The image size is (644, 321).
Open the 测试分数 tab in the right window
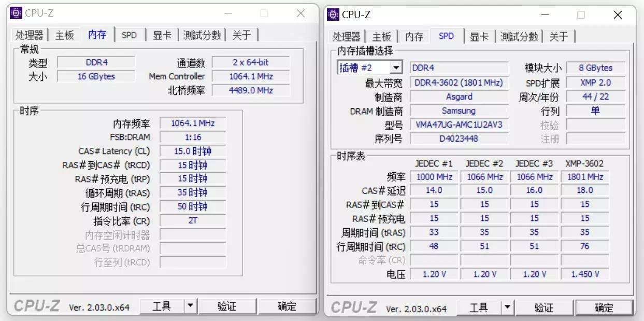pos(520,36)
